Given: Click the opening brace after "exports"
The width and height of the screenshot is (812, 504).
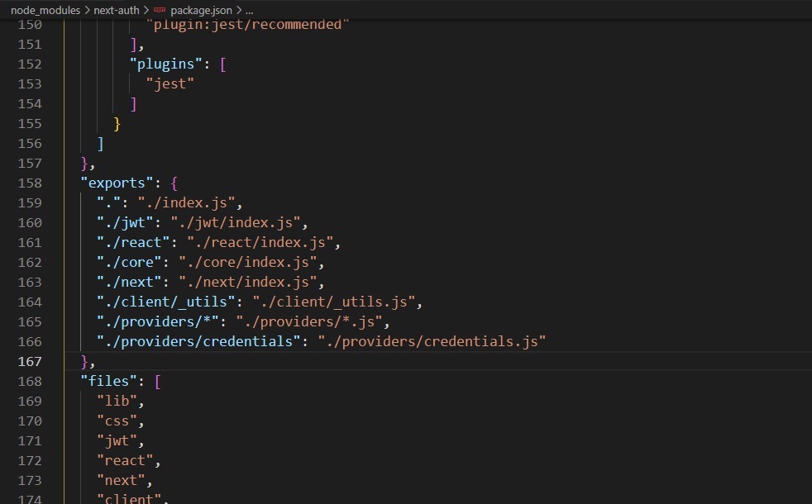Looking at the screenshot, I should point(174,183).
